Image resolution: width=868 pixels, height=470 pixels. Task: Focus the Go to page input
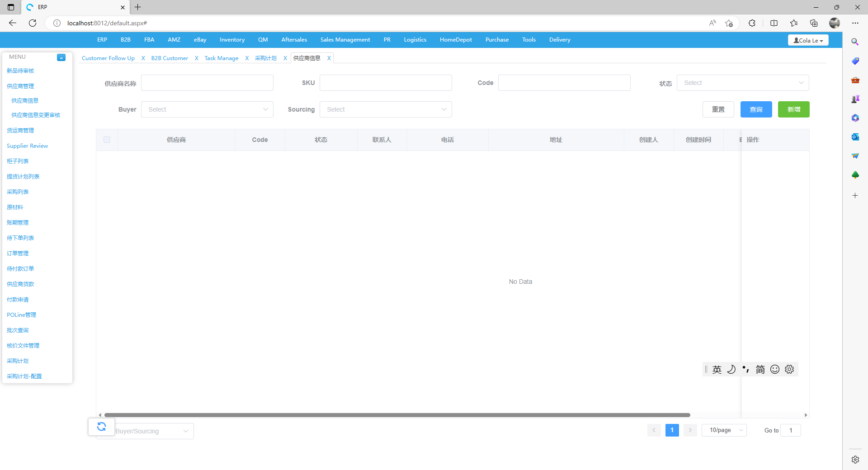tap(791, 430)
